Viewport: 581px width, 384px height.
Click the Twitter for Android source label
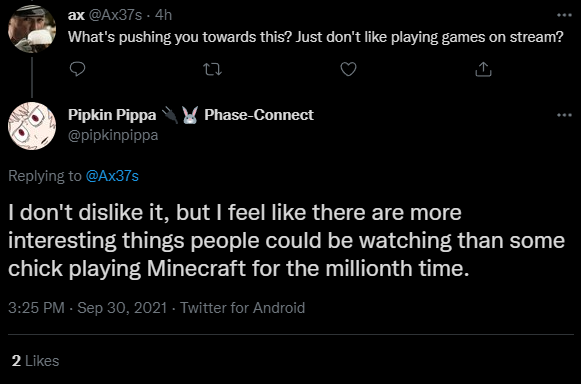point(243,308)
